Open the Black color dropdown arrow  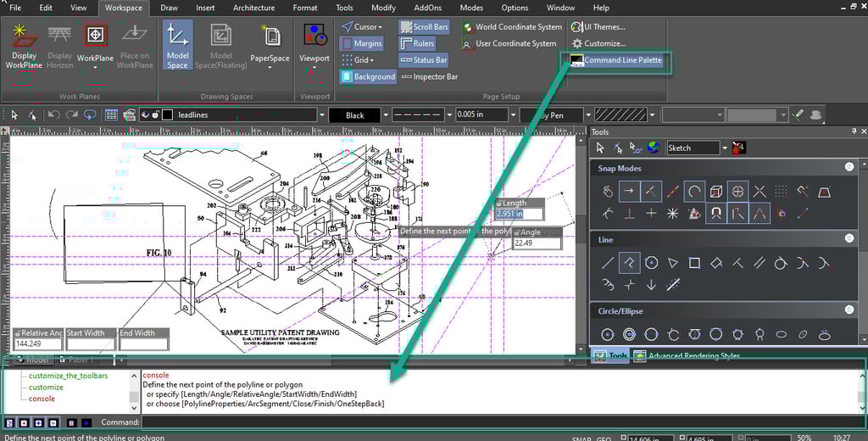(x=386, y=115)
